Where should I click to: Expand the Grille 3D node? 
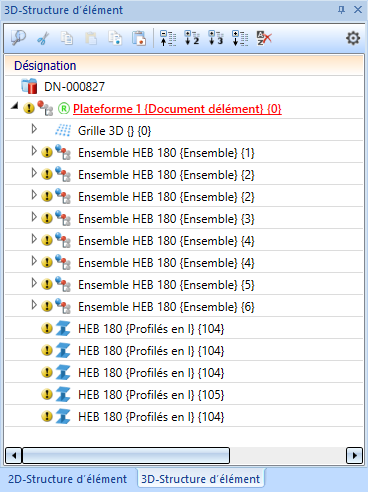(34, 129)
